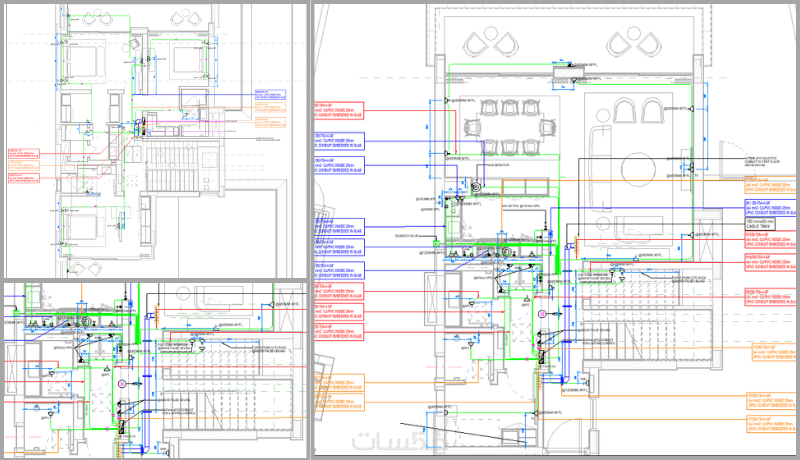Click the first blue conduit callout below red one
Image resolution: width=800 pixels, height=460 pixels.
(x=339, y=141)
